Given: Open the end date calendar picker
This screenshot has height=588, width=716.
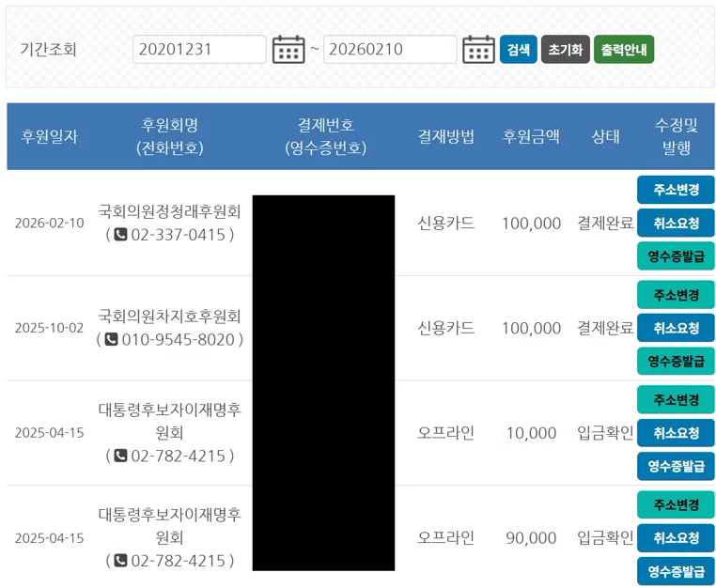Looking at the screenshot, I should pos(478,49).
